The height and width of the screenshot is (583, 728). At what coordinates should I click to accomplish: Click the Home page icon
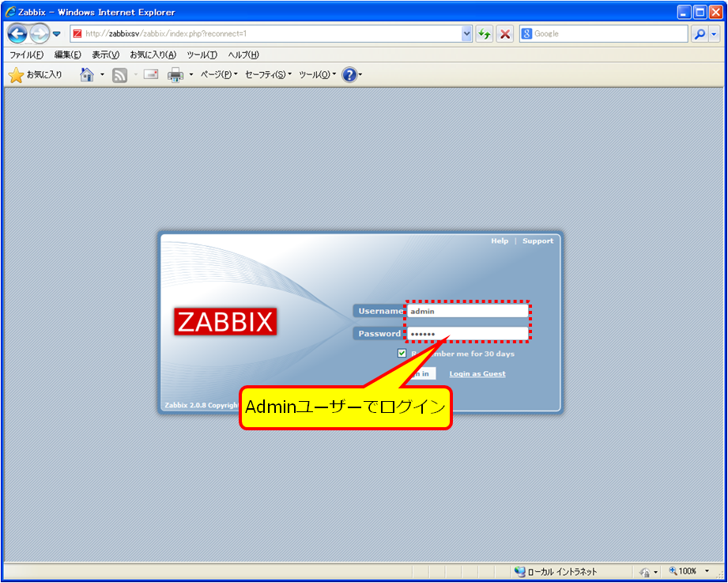pos(87,75)
